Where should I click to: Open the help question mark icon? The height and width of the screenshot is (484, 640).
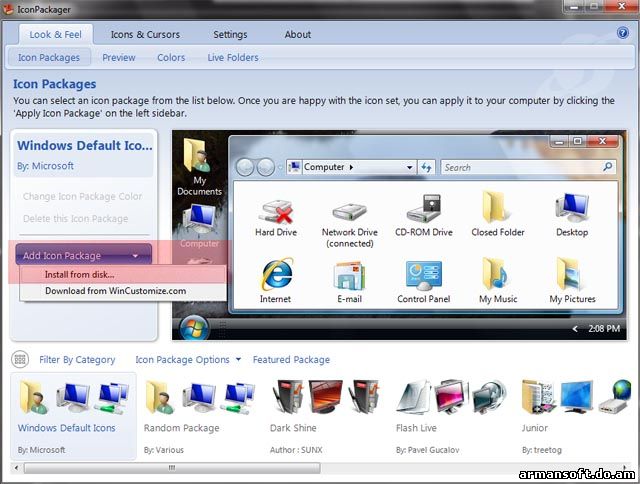(622, 33)
